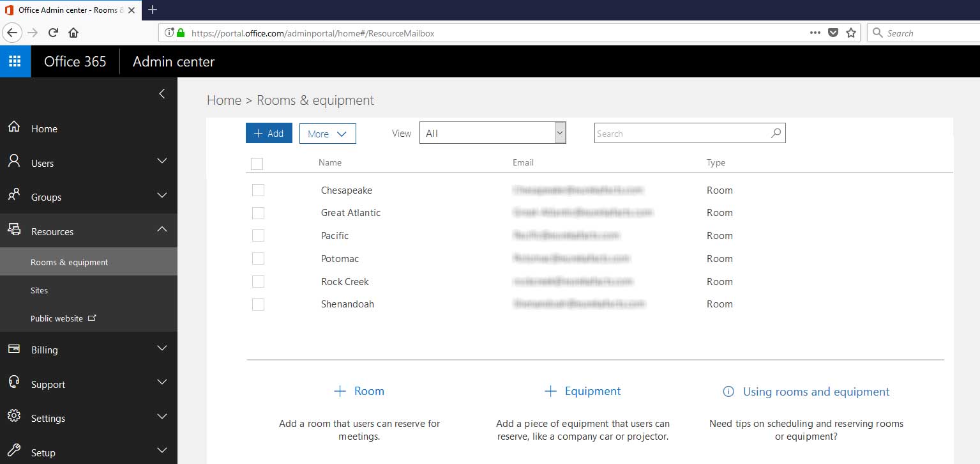
Task: Click the blue Add button
Action: point(269,133)
